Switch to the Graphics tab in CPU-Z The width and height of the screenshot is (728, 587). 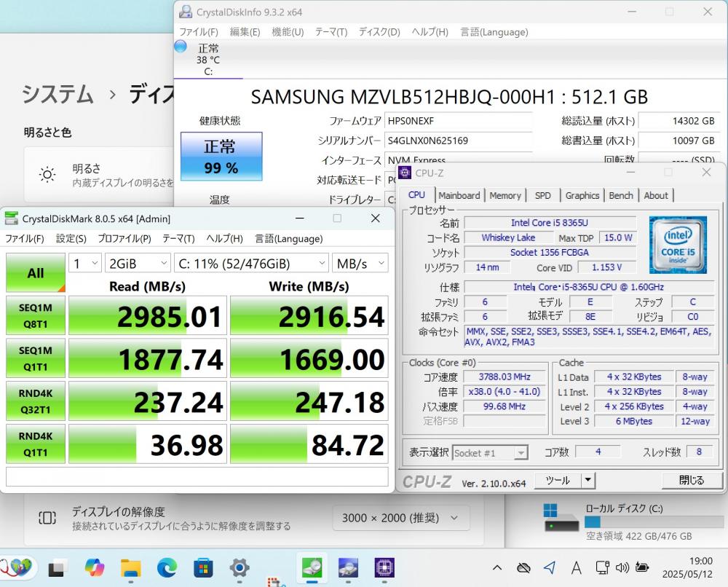[x=582, y=195]
